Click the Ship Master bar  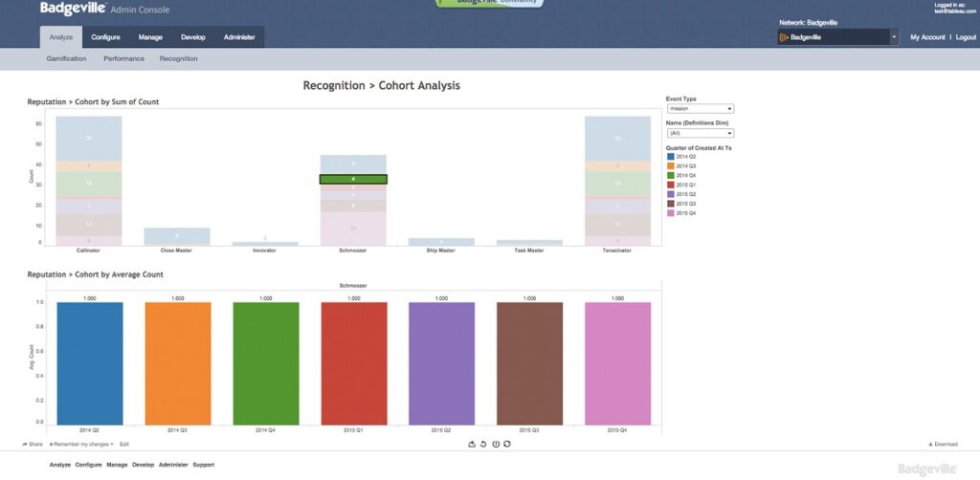[441, 242]
